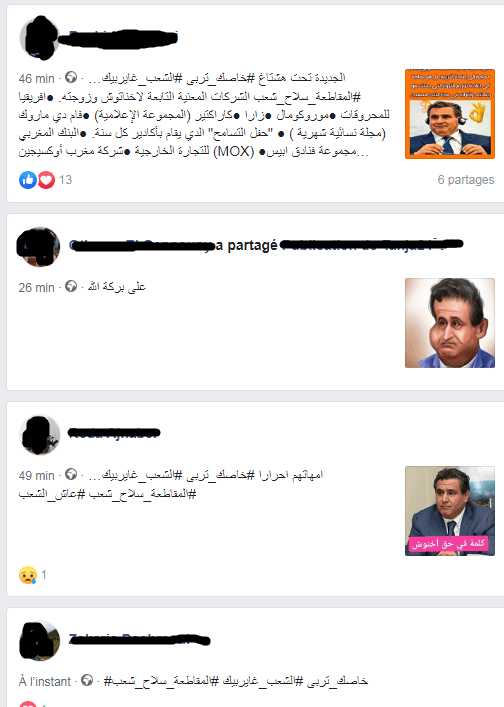Open the caricature drawing thumbnail
This screenshot has height=707, width=504.
point(450,323)
